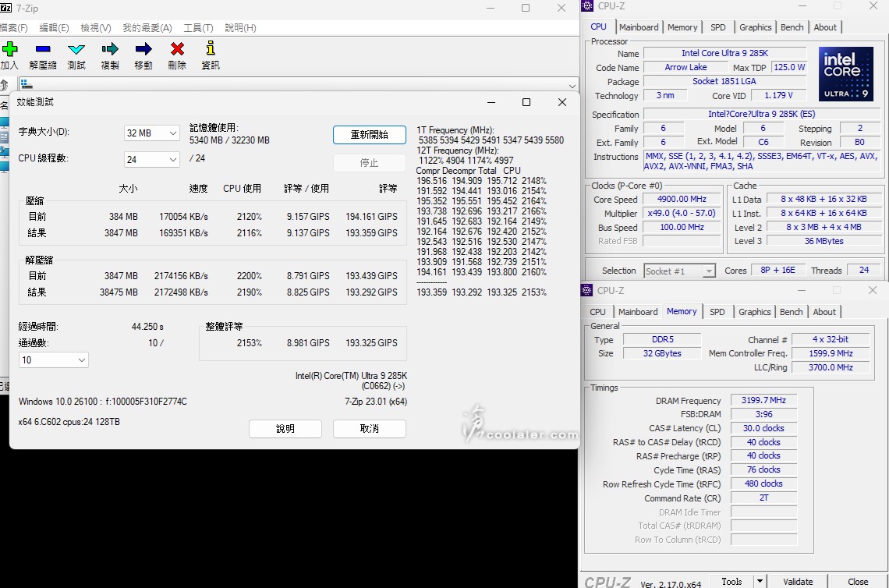Click the Validate button in CPU-Z
Image resolution: width=889 pixels, height=588 pixels.
click(798, 581)
